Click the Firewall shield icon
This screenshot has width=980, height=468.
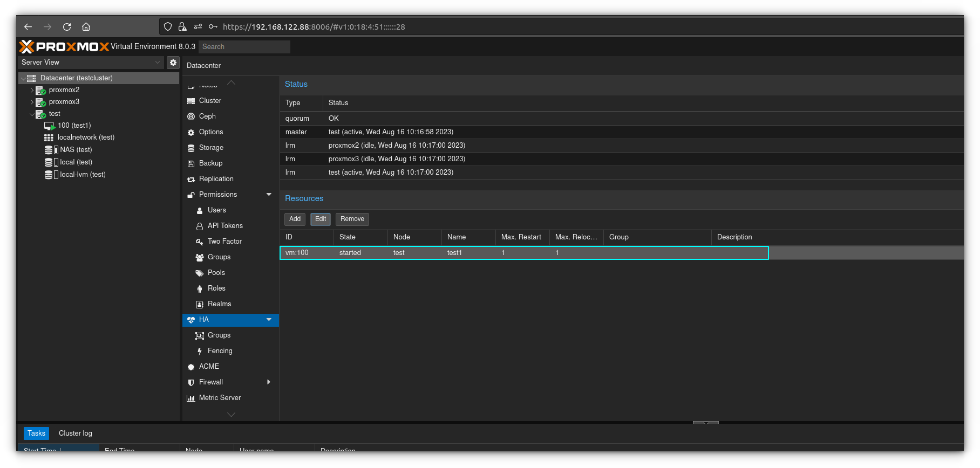pyautogui.click(x=191, y=382)
